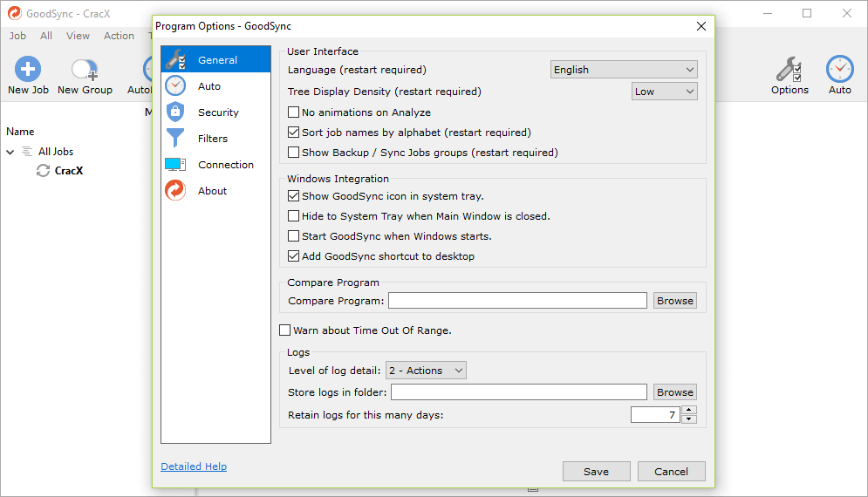Select the About GoodSync logo icon

click(x=175, y=190)
